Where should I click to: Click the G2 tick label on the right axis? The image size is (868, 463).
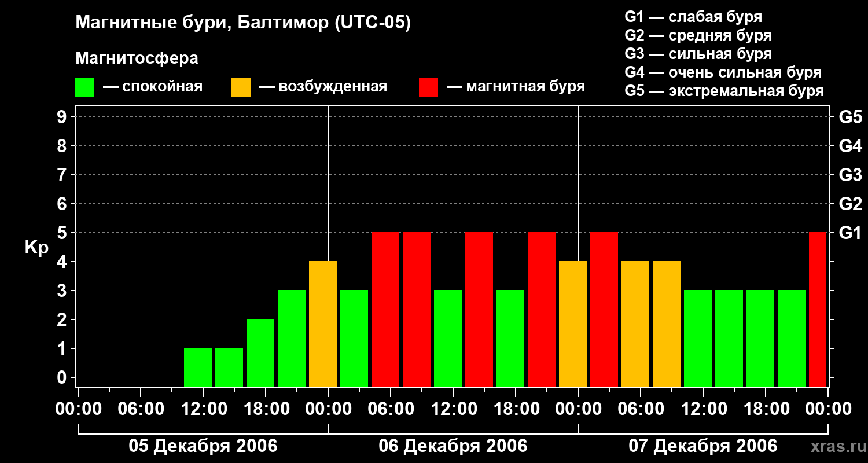(851, 204)
